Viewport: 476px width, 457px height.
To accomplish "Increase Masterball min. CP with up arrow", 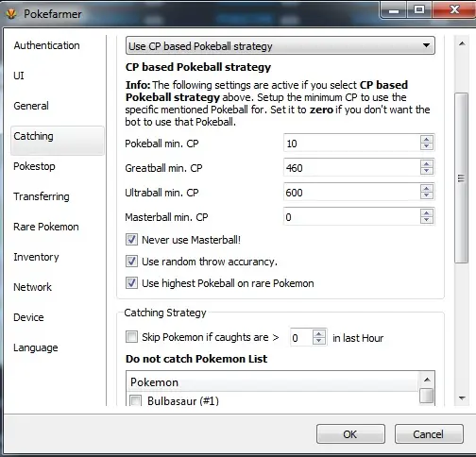I will [x=427, y=213].
